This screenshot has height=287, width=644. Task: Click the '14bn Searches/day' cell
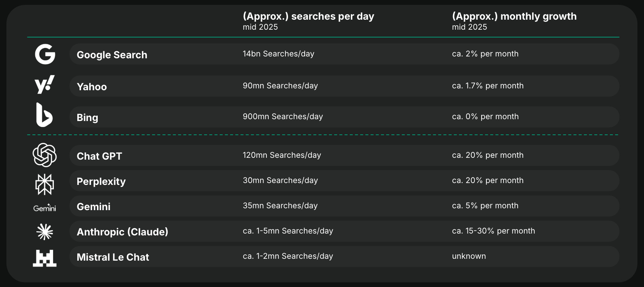point(278,54)
